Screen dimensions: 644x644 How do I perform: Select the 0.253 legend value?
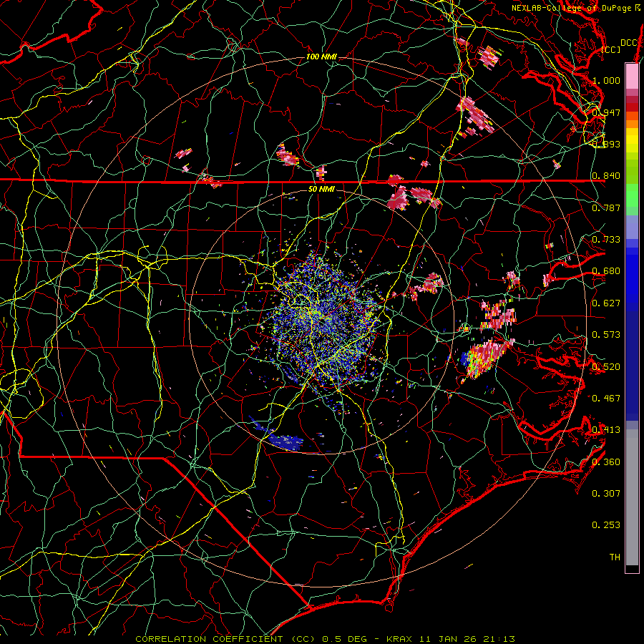[x=606, y=525]
